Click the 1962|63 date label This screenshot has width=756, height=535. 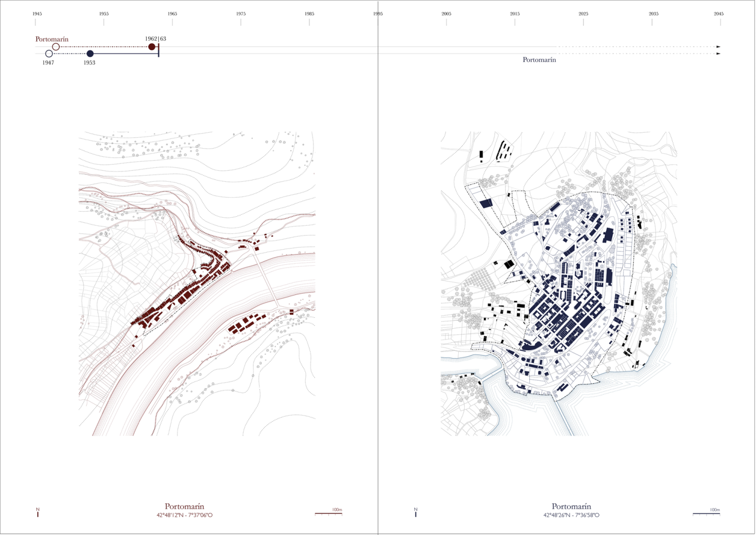pos(155,39)
